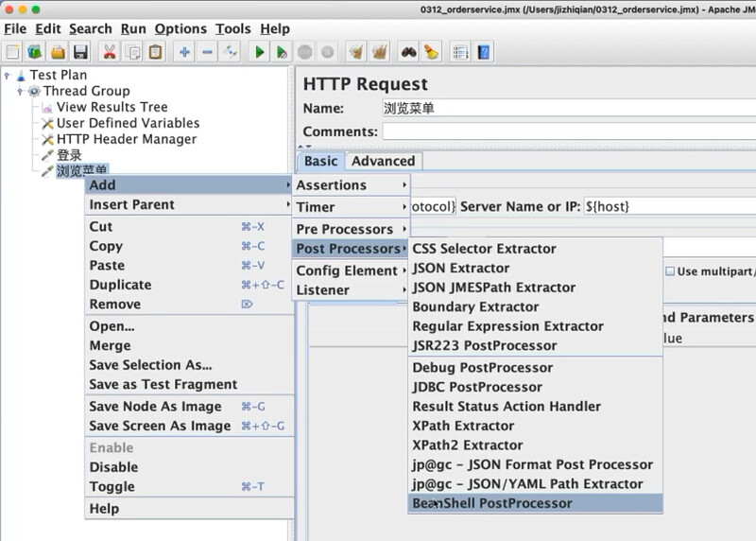Screen dimensions: 756x541
Task: Choose Boundary Extractor
Action: [x=535, y=307]
